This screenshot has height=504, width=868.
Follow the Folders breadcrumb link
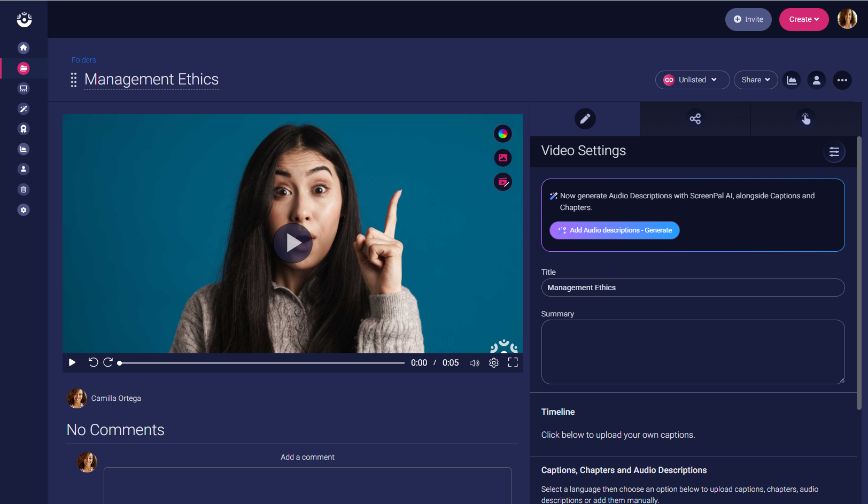[x=84, y=60]
